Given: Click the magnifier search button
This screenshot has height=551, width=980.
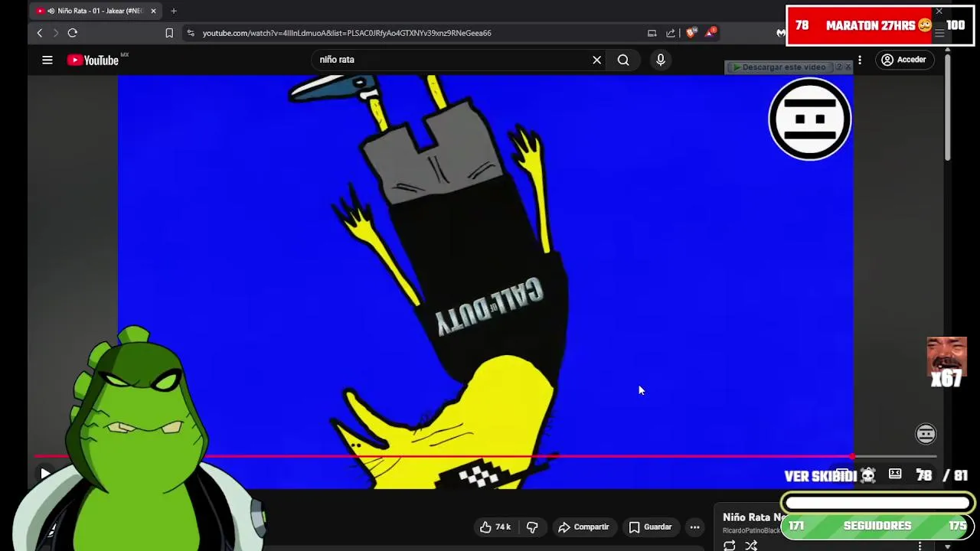Looking at the screenshot, I should point(623,60).
